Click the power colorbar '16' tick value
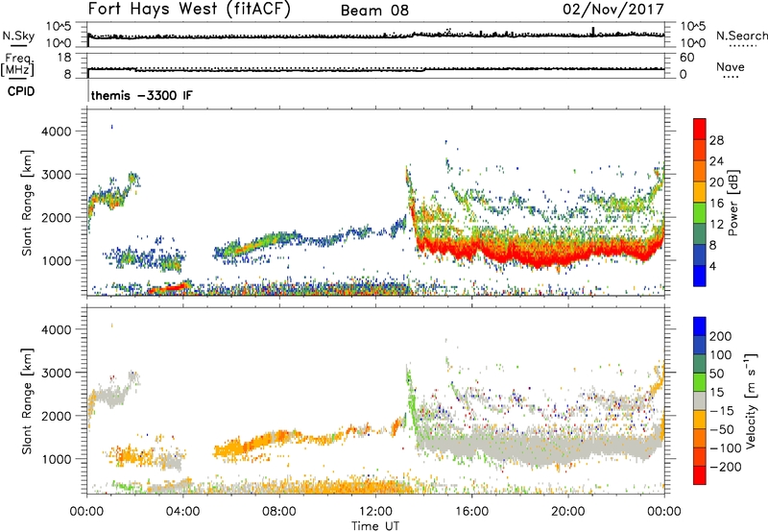Image resolution: width=768 pixels, height=532 pixels. tap(716, 204)
